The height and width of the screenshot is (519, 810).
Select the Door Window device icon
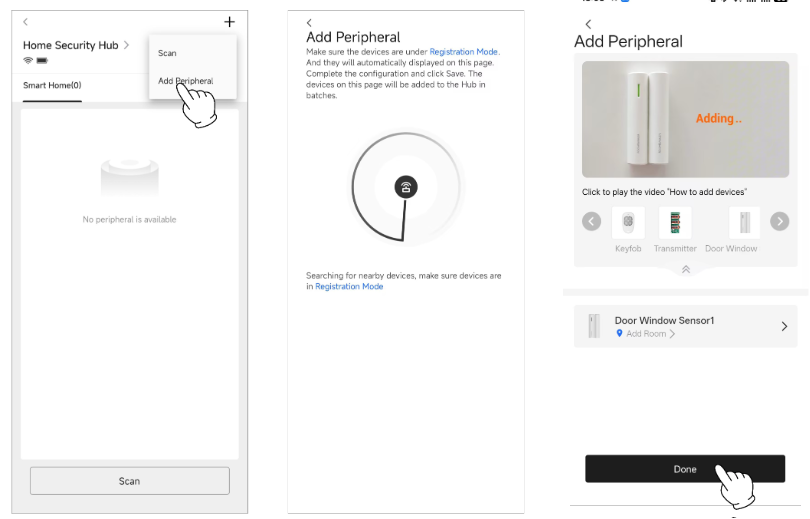click(x=744, y=223)
